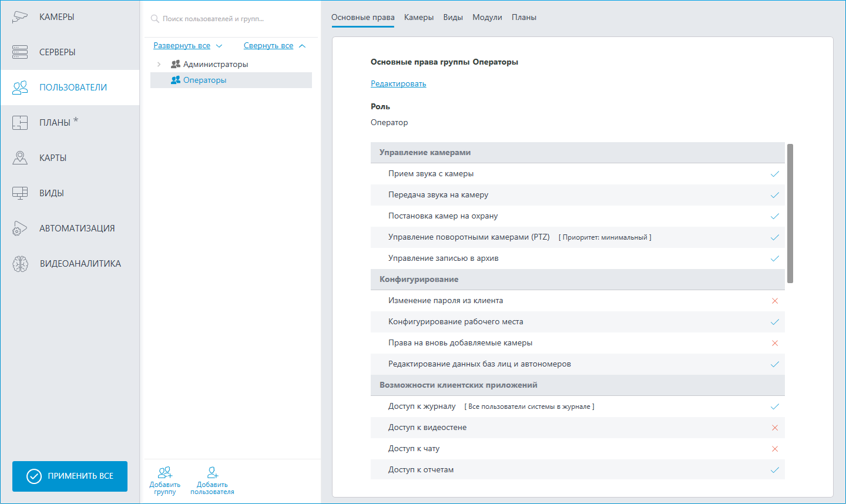Click the Редактировать link

pos(398,84)
